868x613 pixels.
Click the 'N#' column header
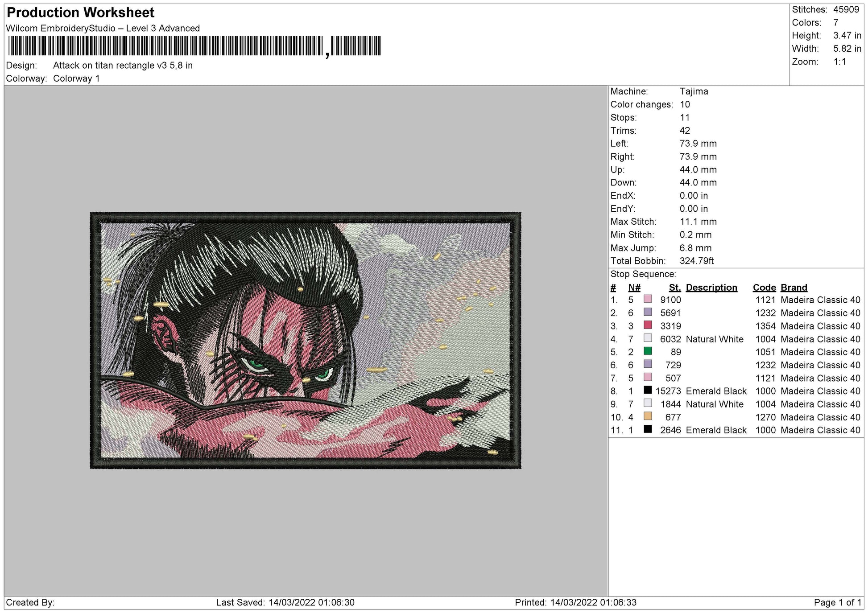click(x=634, y=288)
